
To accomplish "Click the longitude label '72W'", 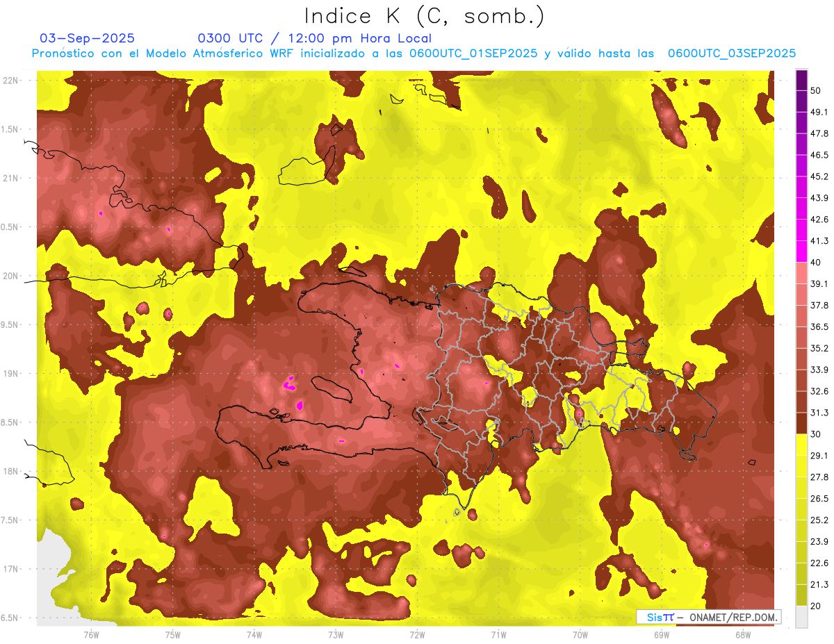I will pyautogui.click(x=417, y=634).
